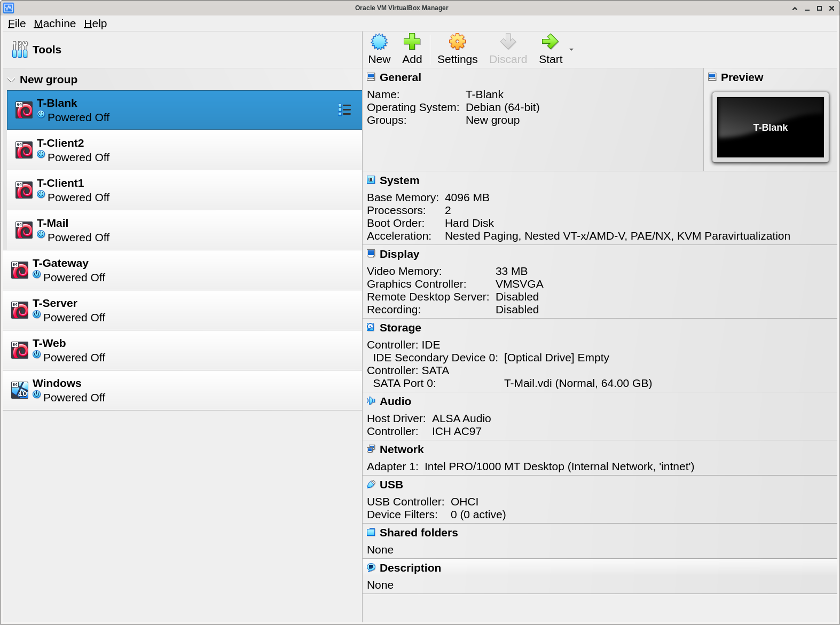
Task: Click the New machine toolbar icon
Action: pyautogui.click(x=379, y=42)
